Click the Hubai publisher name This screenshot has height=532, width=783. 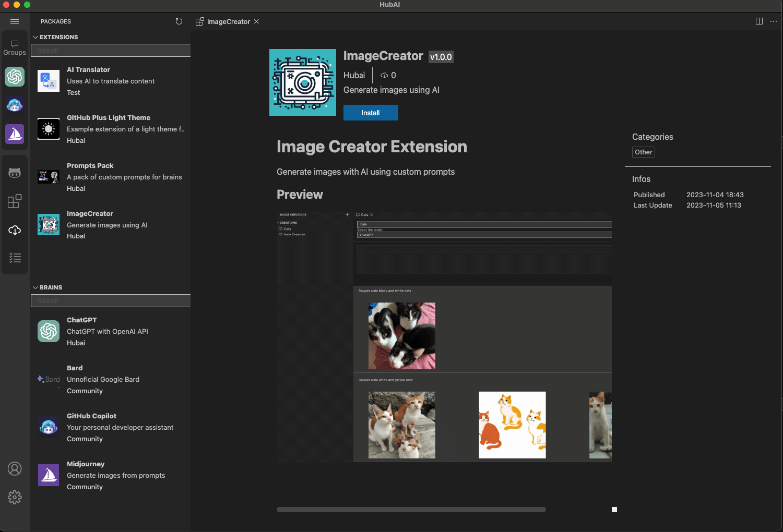click(354, 76)
